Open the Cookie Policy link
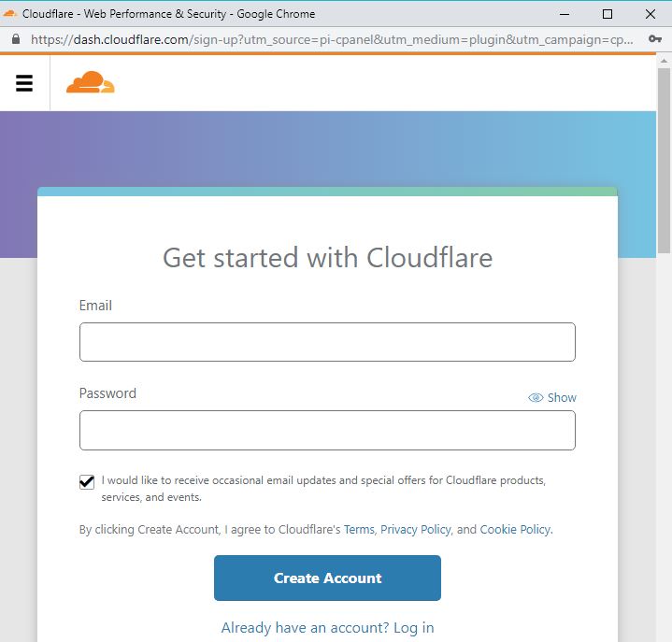The image size is (672, 642). [515, 530]
